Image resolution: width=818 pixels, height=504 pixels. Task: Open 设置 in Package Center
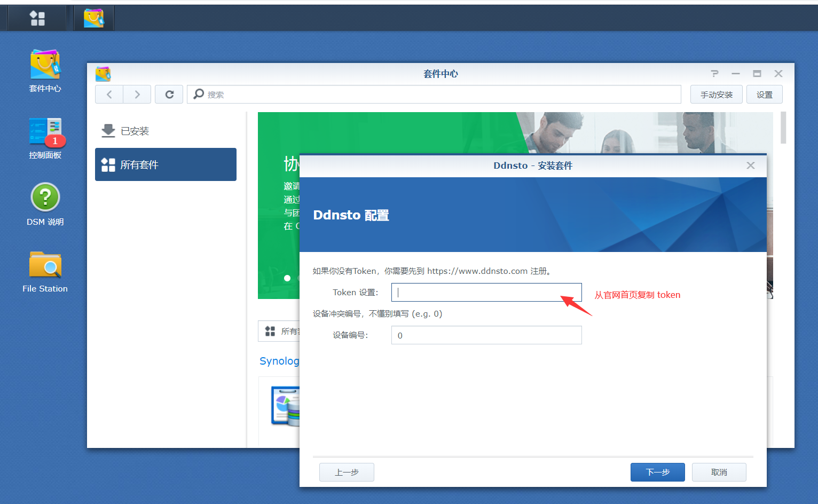click(x=765, y=94)
